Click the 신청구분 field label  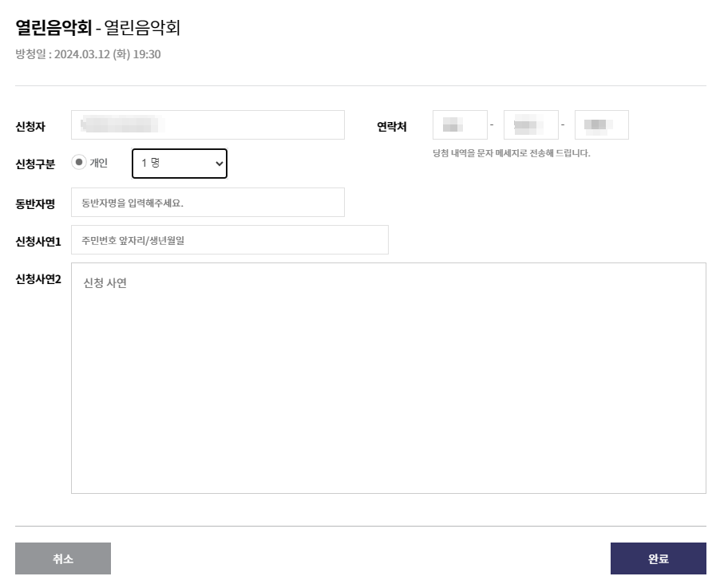36,163
